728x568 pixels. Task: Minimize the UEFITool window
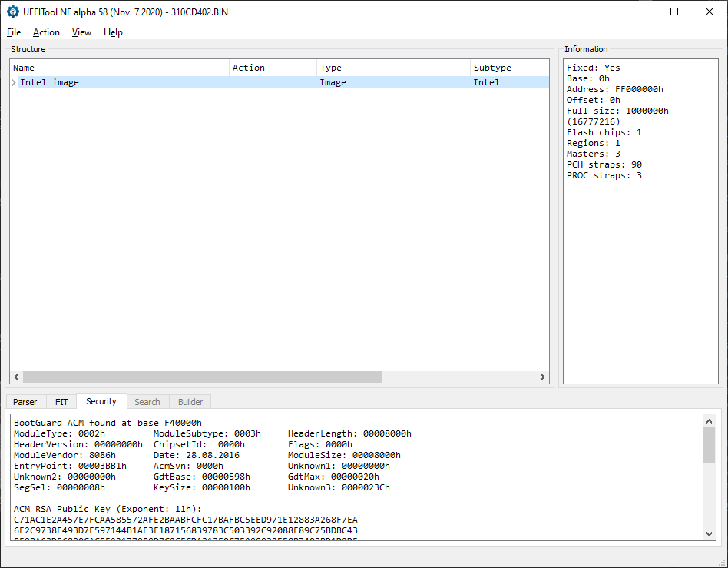(x=640, y=12)
